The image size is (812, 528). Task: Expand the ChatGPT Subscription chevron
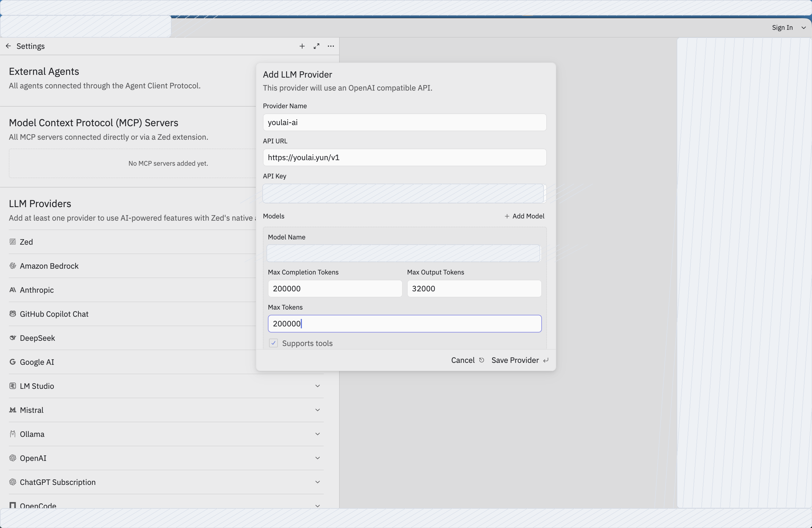[318, 482]
